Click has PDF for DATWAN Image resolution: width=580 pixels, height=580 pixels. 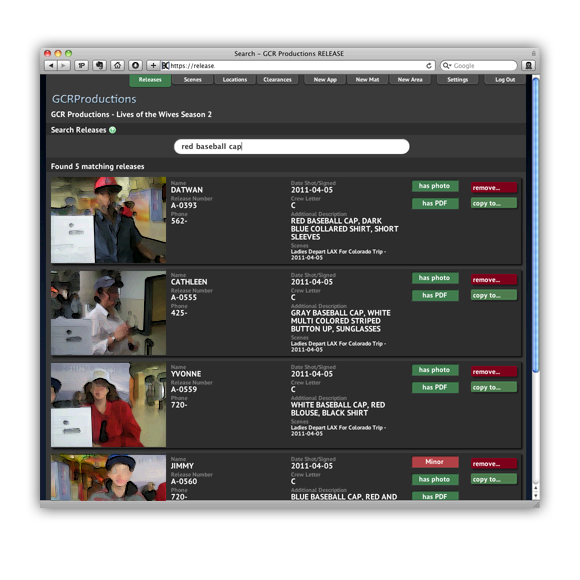click(x=435, y=203)
